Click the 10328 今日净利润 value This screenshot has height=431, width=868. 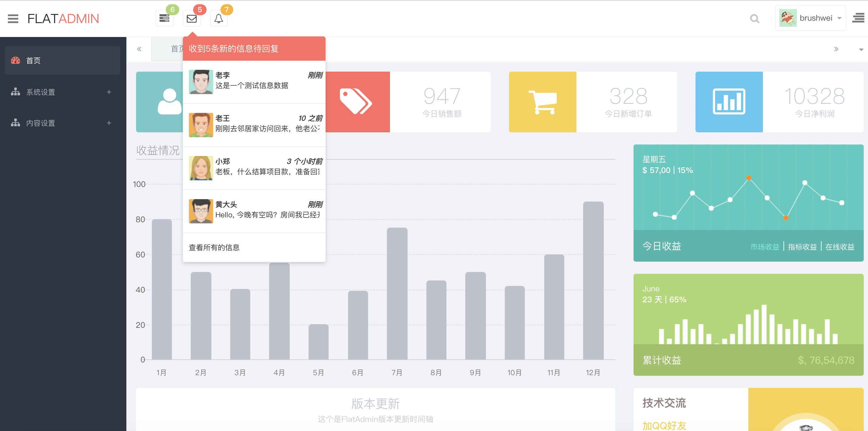click(x=815, y=96)
